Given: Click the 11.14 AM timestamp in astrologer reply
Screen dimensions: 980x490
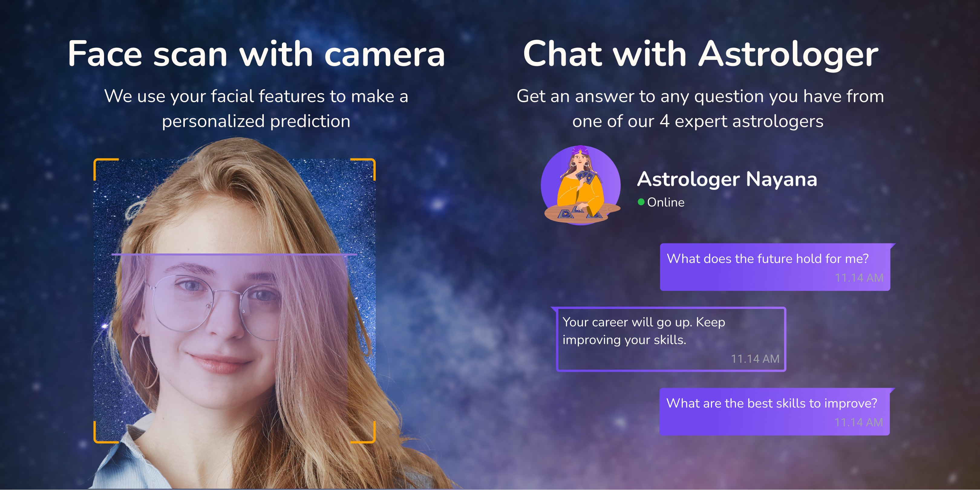Looking at the screenshot, I should pyautogui.click(x=755, y=359).
